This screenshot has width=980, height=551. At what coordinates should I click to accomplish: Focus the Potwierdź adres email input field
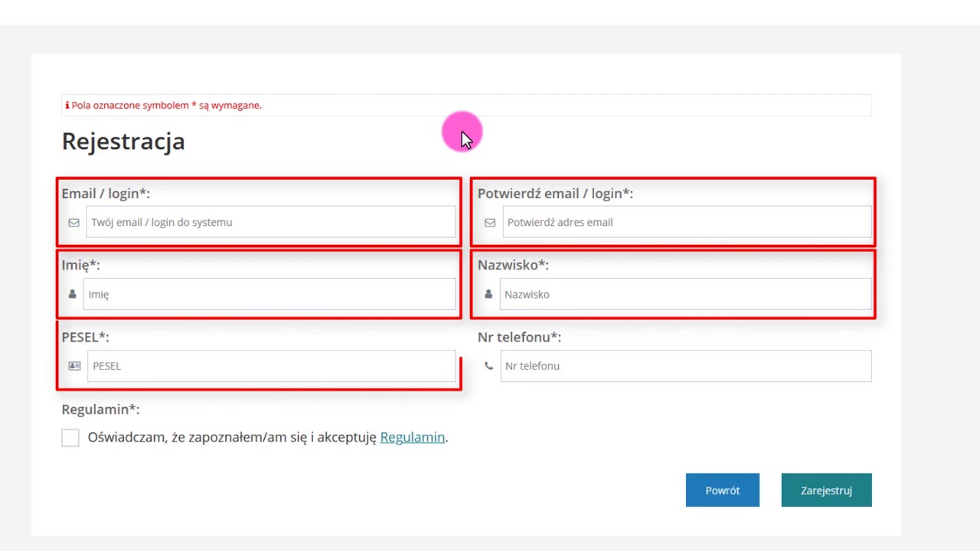coord(686,223)
